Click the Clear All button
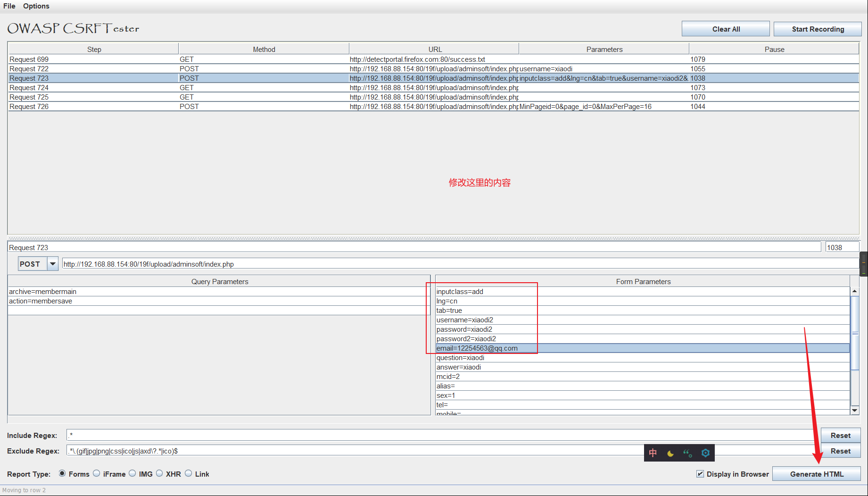The image size is (868, 496). [726, 29]
